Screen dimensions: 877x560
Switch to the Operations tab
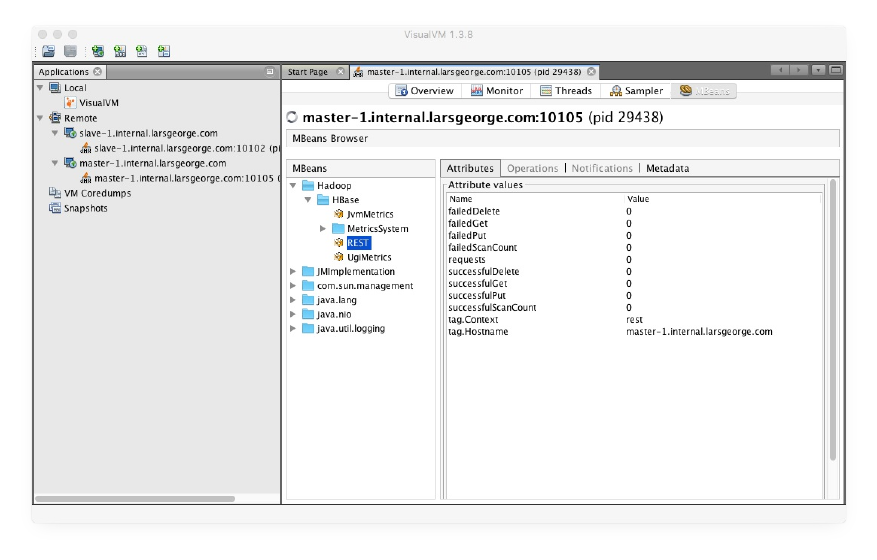click(x=532, y=168)
